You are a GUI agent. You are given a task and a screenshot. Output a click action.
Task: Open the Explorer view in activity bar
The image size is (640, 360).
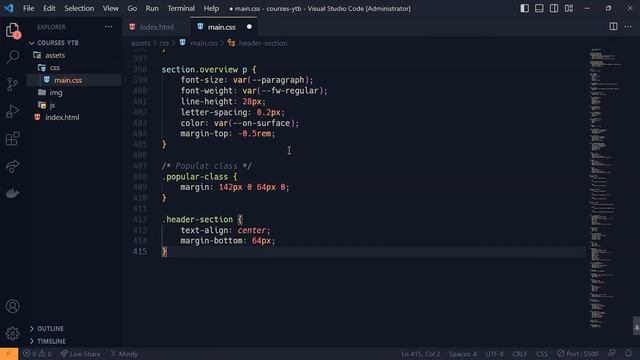coord(13,30)
